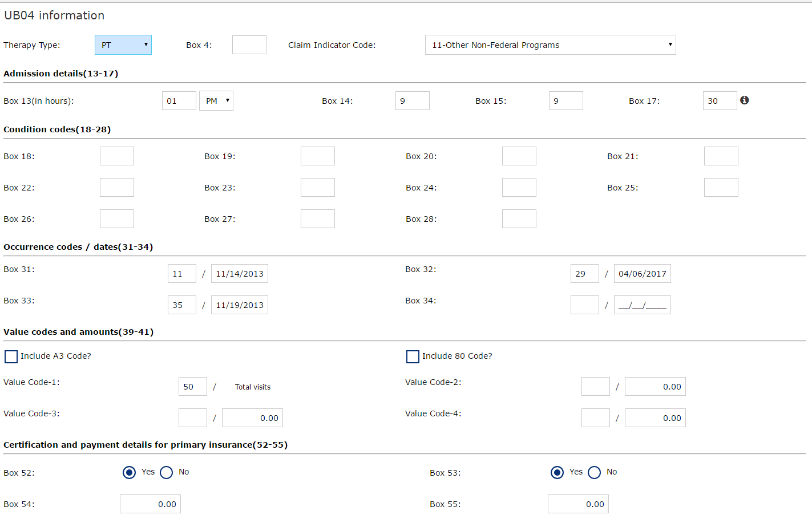The width and height of the screenshot is (812, 523).
Task: Check the Include 80 Code option
Action: [413, 356]
